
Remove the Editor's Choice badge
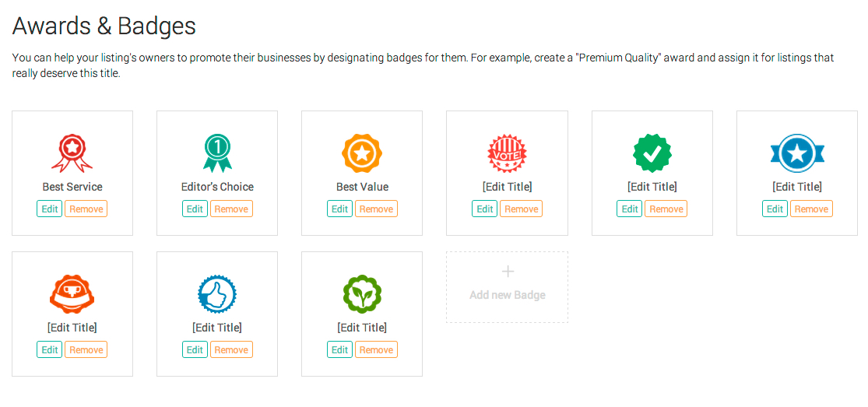click(231, 209)
